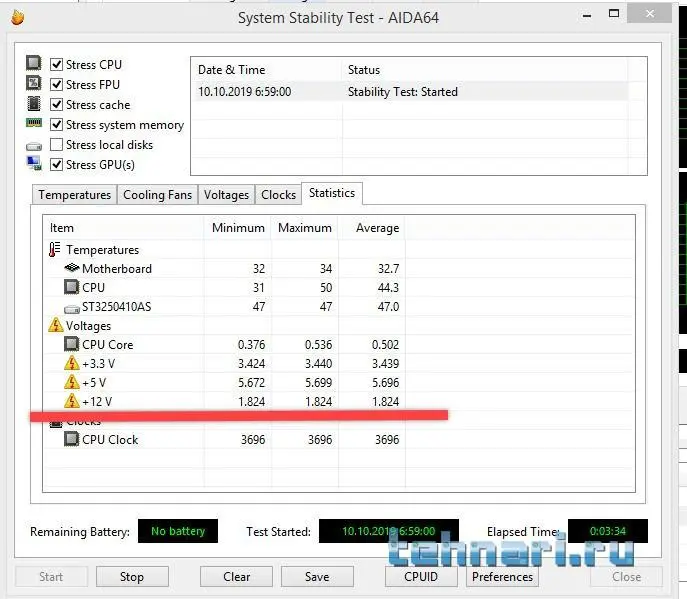Sort by the Maximum column header
This screenshot has width=687, height=599.
pos(305,228)
